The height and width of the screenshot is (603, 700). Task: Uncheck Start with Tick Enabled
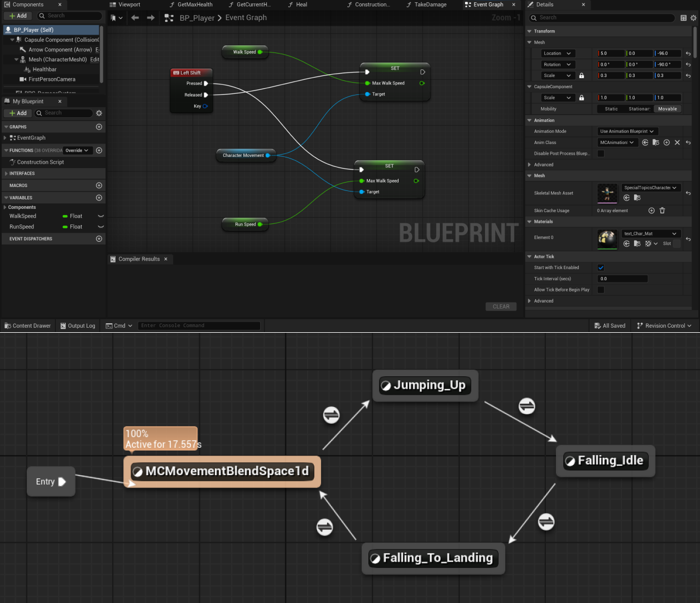601,267
